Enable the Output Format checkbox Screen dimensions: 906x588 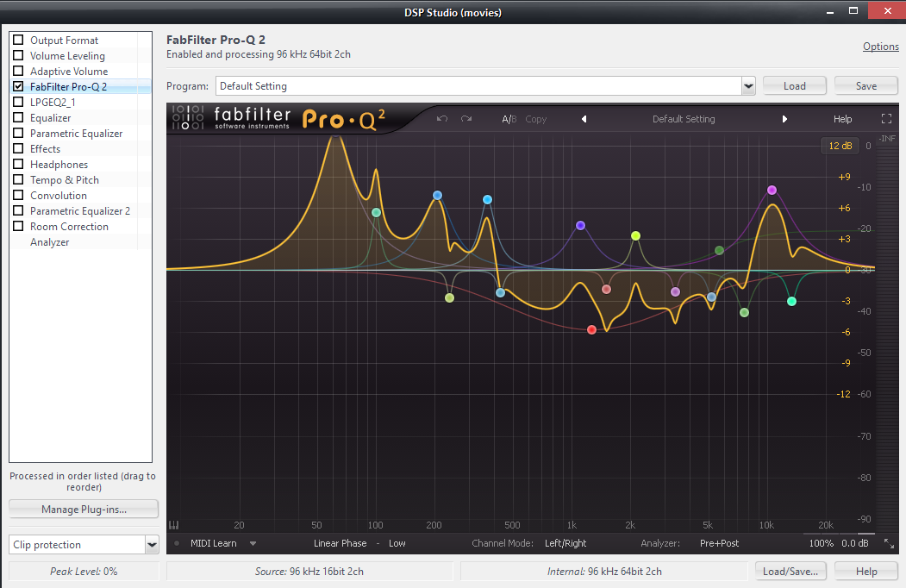pos(18,40)
